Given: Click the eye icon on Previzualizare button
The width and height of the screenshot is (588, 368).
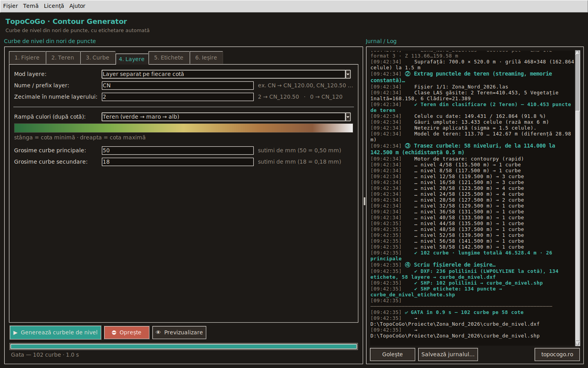Looking at the screenshot, I should click(x=158, y=332).
